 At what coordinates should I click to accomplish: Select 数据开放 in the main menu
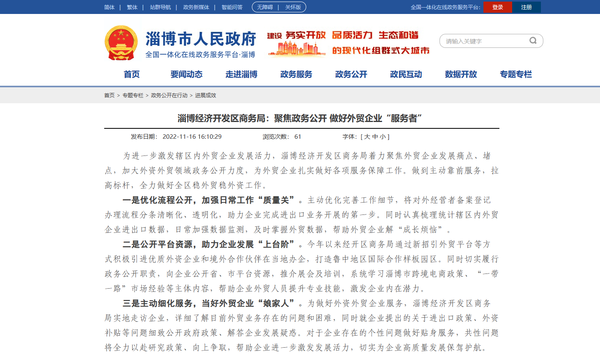tap(461, 74)
